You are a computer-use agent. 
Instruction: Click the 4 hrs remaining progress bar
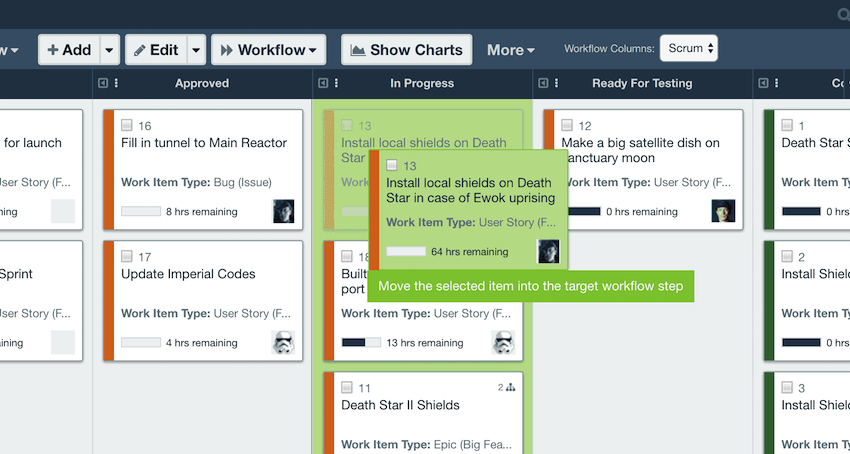(141, 343)
